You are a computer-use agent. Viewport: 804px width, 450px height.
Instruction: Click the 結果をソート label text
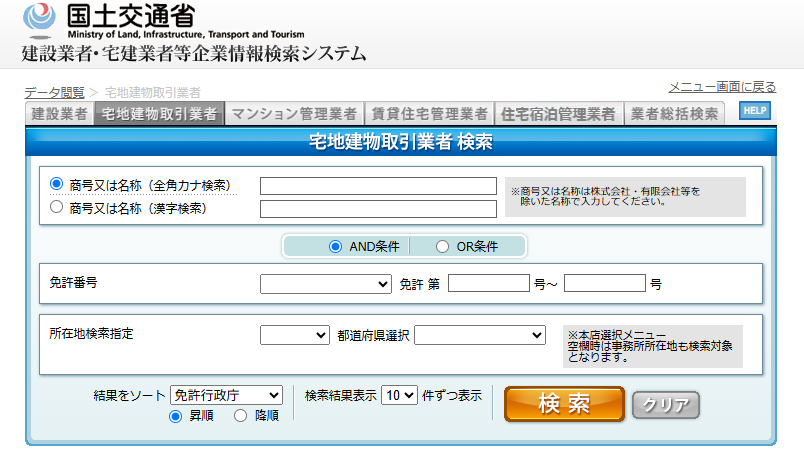129,395
